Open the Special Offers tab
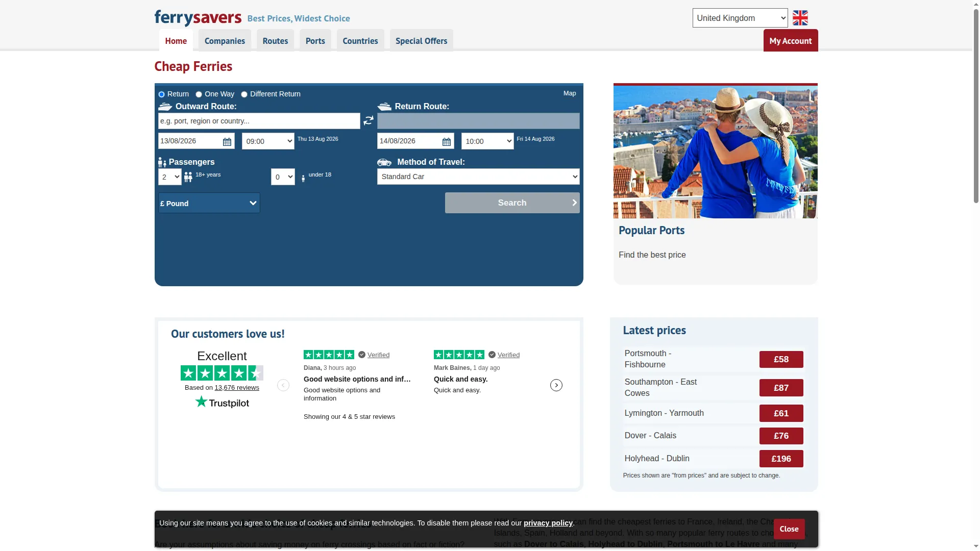This screenshot has height=551, width=980. point(422,41)
